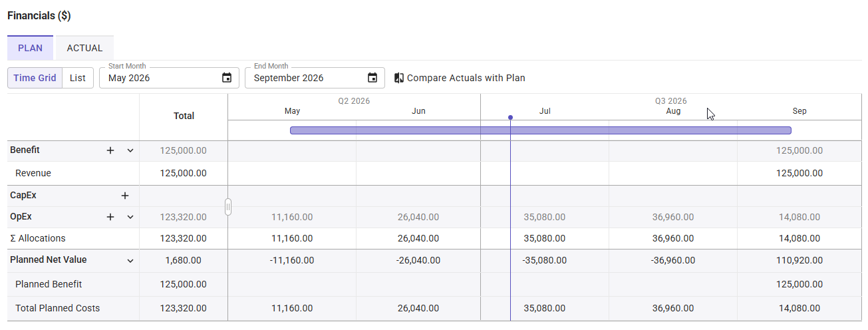Click Compare Actuals with Plan text
This screenshot has height=330, width=868.
466,78
